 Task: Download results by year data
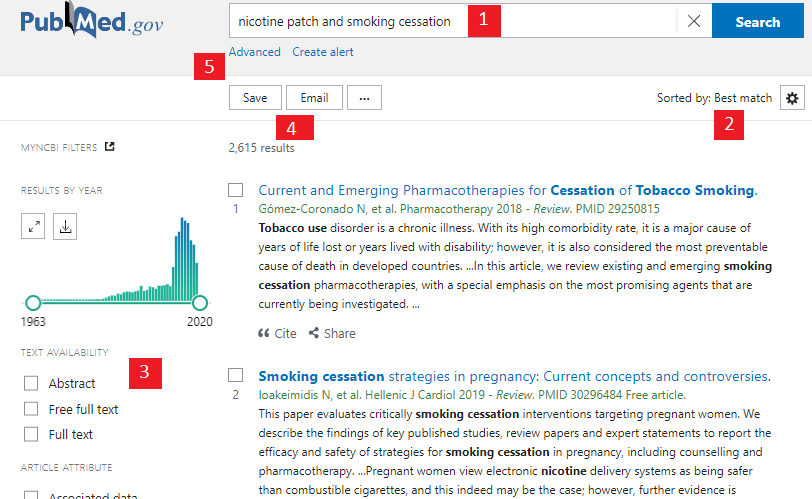pyautogui.click(x=65, y=227)
